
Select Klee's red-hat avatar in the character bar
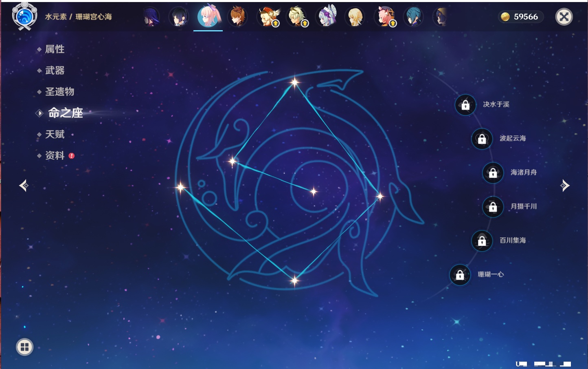(x=267, y=17)
